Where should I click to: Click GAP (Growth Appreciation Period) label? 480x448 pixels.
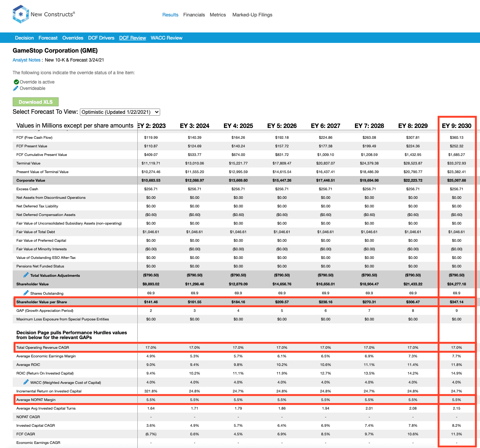pos(45,311)
